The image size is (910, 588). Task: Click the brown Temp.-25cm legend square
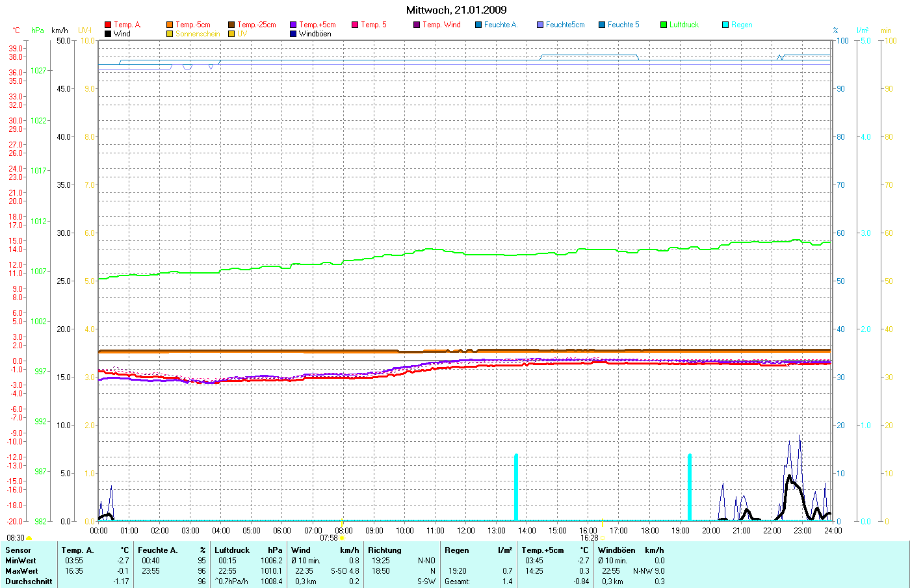coord(231,25)
